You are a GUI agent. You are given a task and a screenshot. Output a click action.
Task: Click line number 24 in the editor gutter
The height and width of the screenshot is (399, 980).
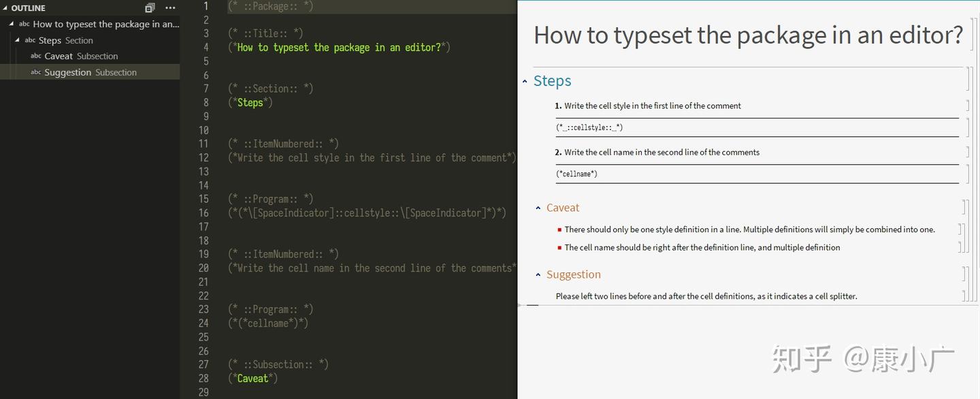point(203,323)
